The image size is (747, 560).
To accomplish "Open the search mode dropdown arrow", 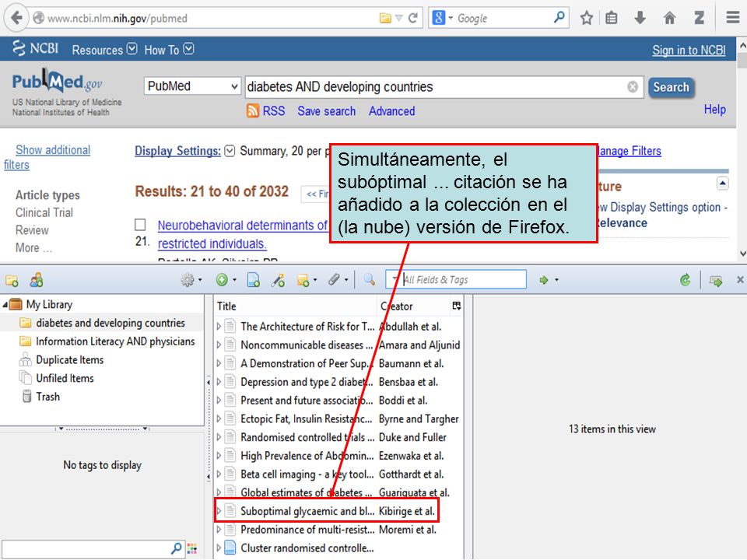I will (395, 279).
